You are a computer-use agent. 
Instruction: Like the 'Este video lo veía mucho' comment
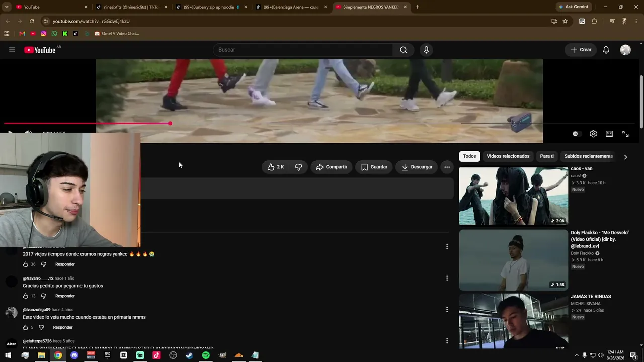(x=25, y=328)
